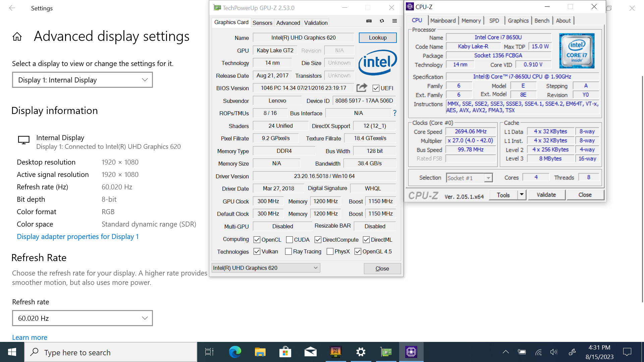Click the Settings back arrow
This screenshot has width=644, height=362.
click(x=12, y=8)
